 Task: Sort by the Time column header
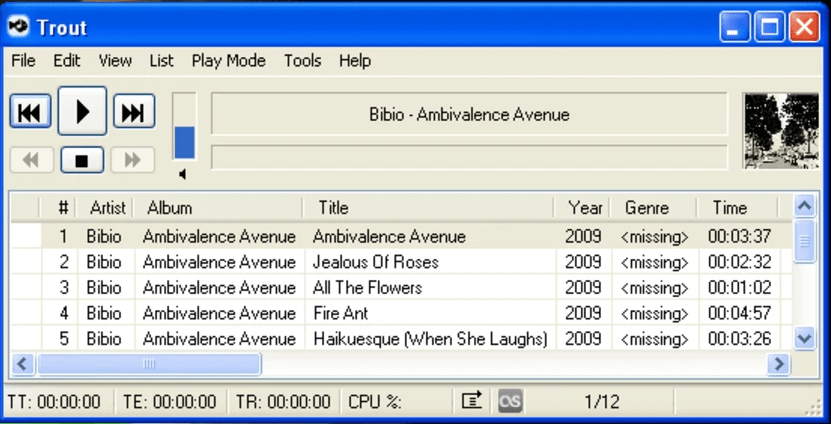click(x=737, y=207)
